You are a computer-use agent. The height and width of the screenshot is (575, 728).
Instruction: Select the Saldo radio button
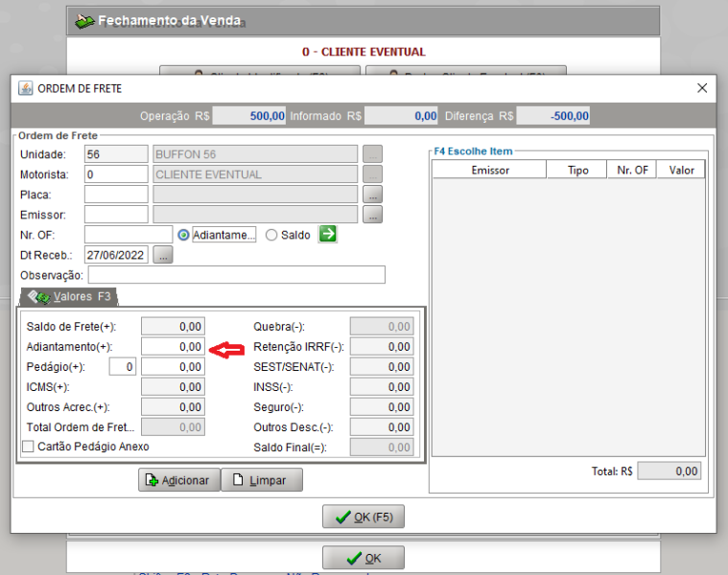271,235
